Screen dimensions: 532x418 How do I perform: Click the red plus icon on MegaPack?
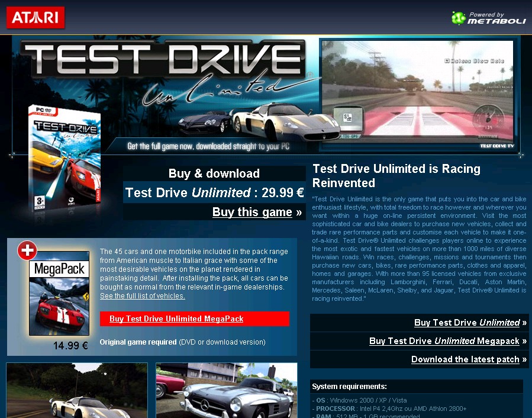(x=27, y=250)
